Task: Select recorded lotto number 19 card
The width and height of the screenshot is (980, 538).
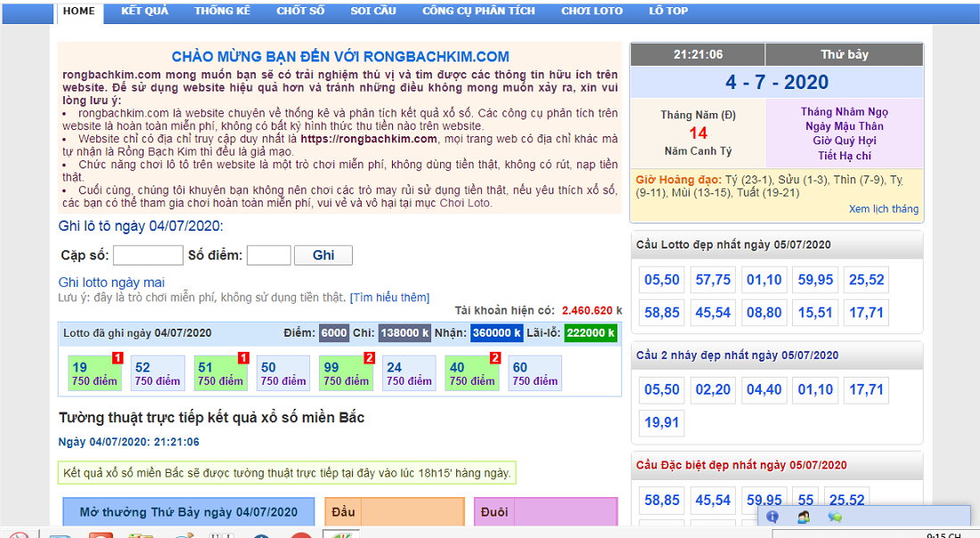Action: 94,373
